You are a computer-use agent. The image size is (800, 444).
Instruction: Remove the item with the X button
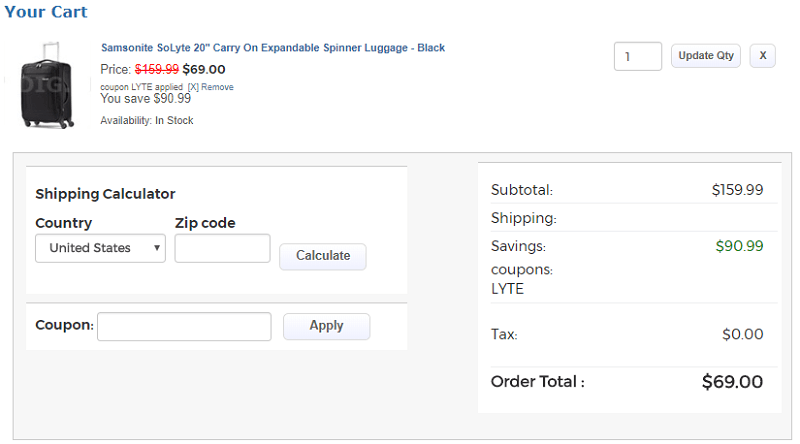(x=762, y=56)
